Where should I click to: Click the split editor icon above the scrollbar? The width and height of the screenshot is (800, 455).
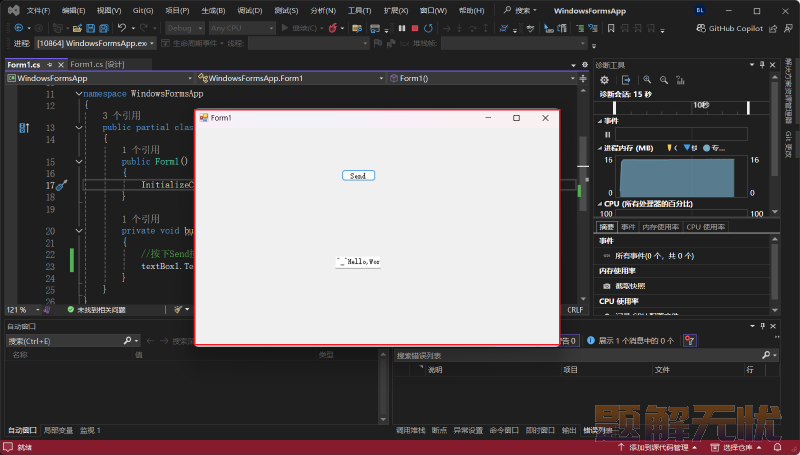tap(583, 79)
